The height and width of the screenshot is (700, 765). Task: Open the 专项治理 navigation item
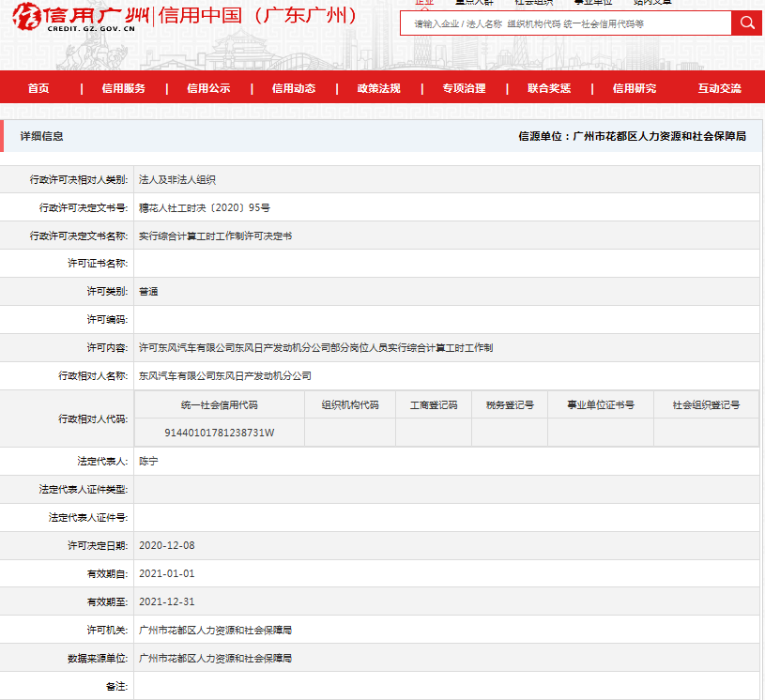coord(464,88)
